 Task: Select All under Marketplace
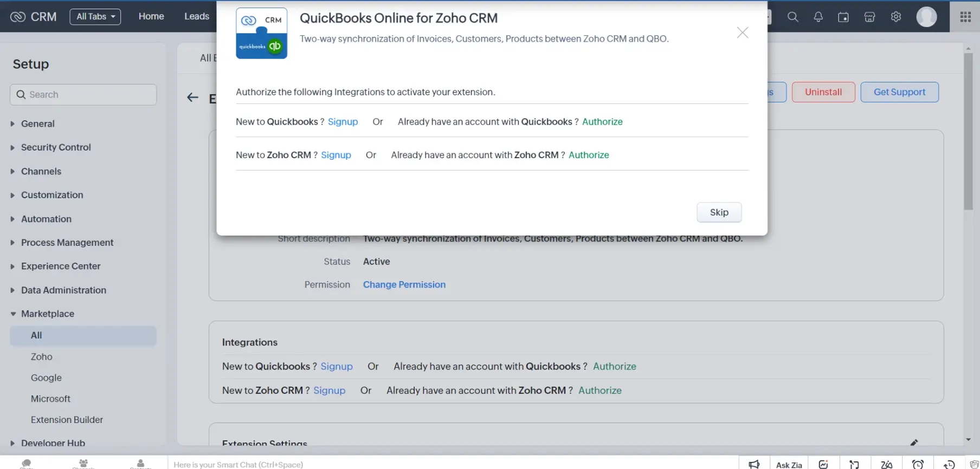tap(83, 335)
